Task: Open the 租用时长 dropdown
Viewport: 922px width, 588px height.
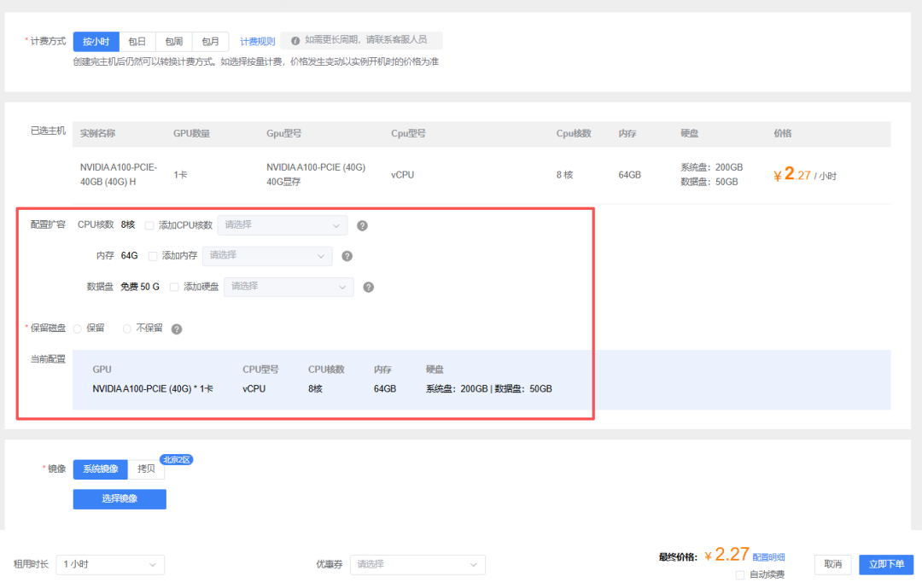Action: (x=110, y=564)
